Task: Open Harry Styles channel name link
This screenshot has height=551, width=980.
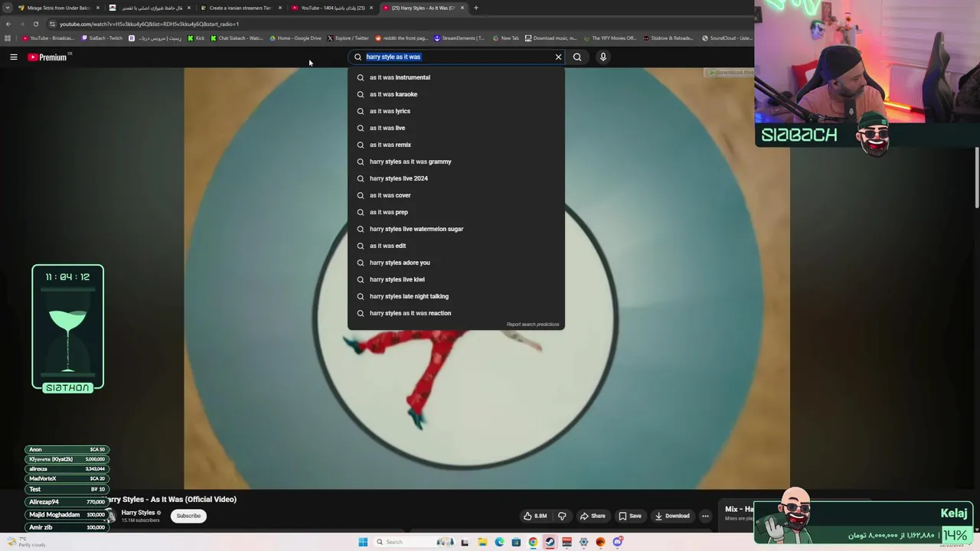Action: (x=138, y=513)
